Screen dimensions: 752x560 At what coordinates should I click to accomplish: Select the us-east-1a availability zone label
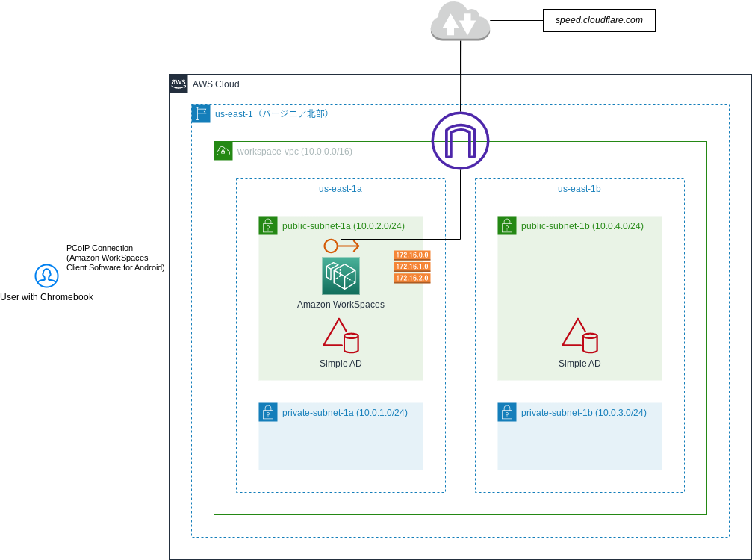point(341,189)
